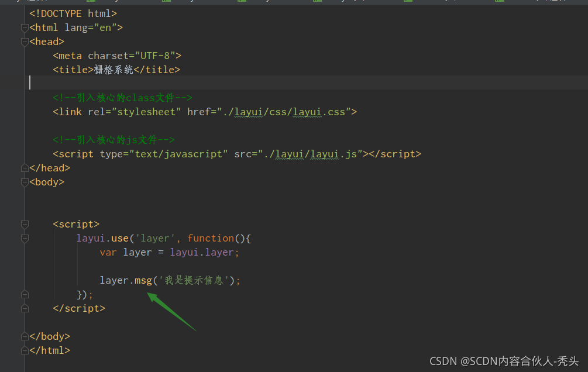588x372 pixels.
Task: Collapse the inline <script> block fold marker
Action: pos(25,224)
